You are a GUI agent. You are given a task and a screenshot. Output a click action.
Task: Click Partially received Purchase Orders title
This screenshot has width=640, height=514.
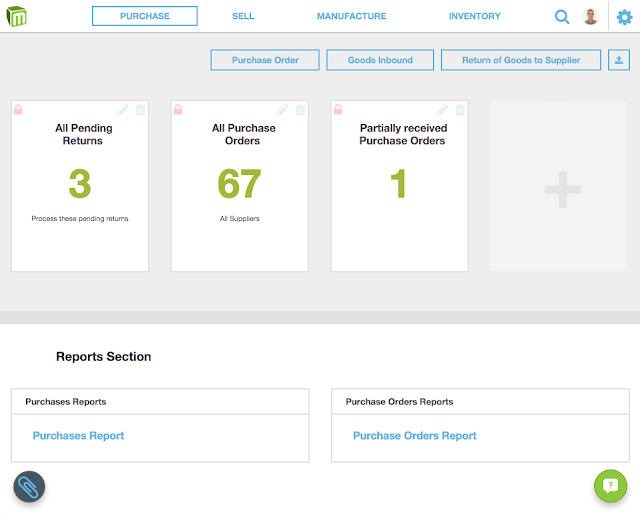(403, 134)
